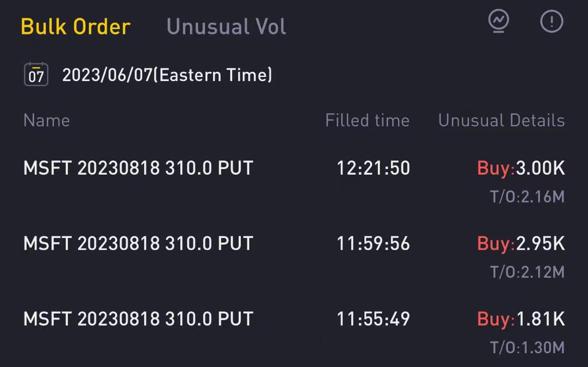
Task: Select the 11:59:56 filled time entry
Action: pos(373,243)
